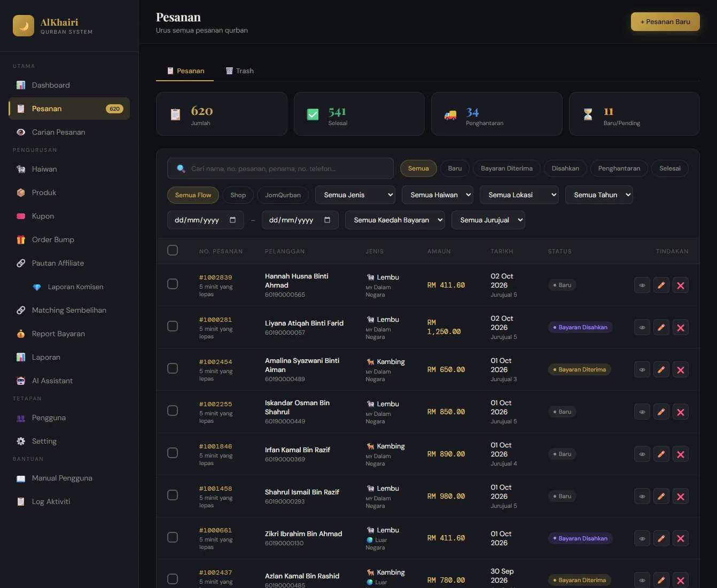Click the Kupon ticket icon
Viewport: 717px width, 588px height.
coord(21,216)
